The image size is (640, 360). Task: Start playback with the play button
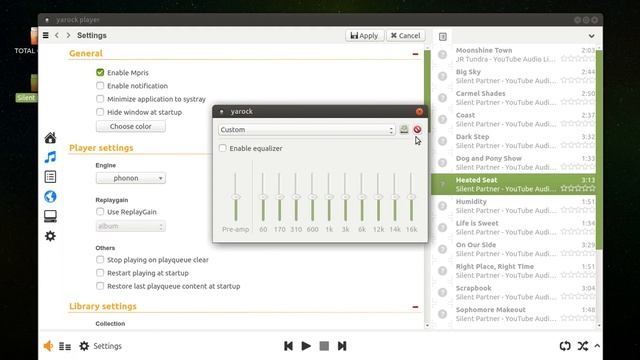[x=306, y=346]
